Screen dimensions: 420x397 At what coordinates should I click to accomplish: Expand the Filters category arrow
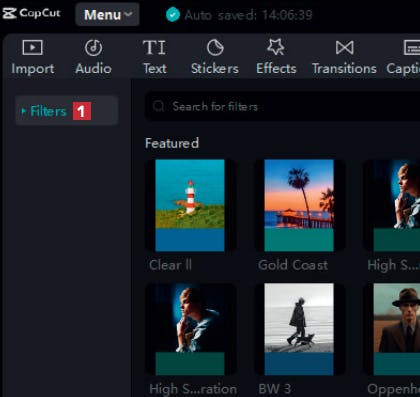[x=23, y=111]
